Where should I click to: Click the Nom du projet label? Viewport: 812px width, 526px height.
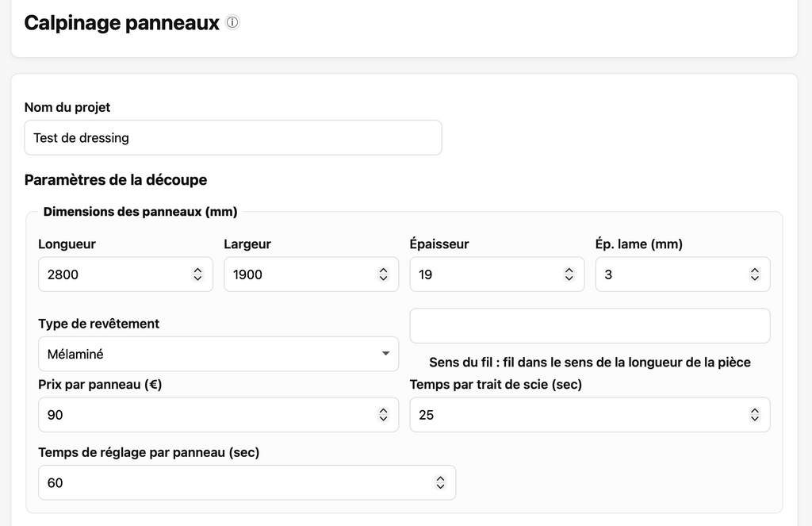pyautogui.click(x=67, y=107)
